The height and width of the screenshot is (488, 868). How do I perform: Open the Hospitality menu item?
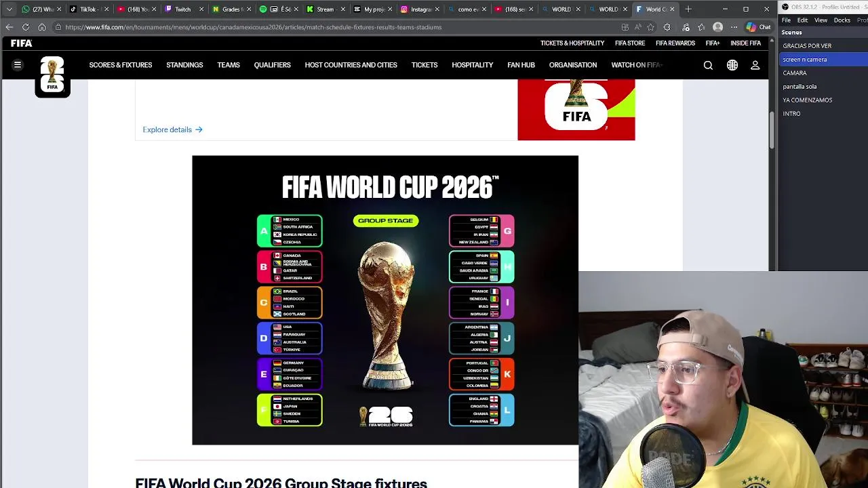(x=473, y=65)
